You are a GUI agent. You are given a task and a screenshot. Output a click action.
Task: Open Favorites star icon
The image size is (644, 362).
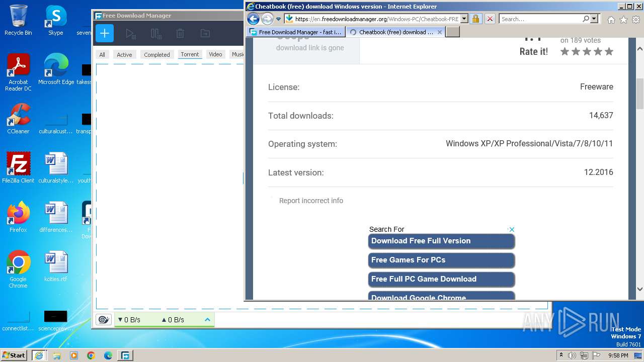click(x=623, y=20)
